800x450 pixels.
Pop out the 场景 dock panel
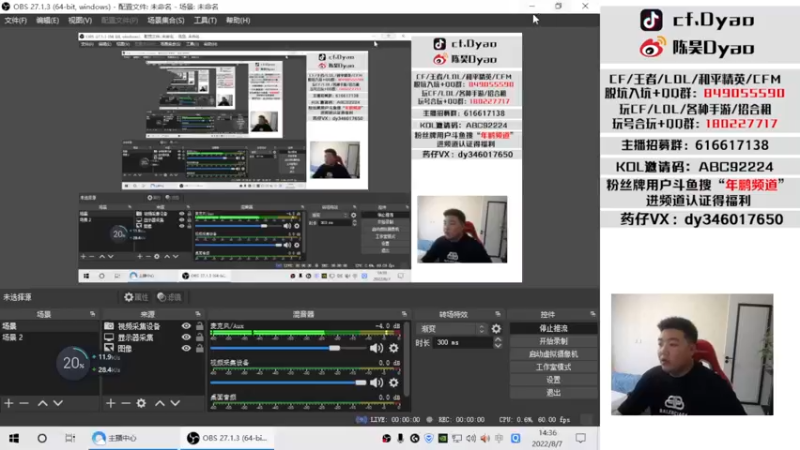[92, 314]
